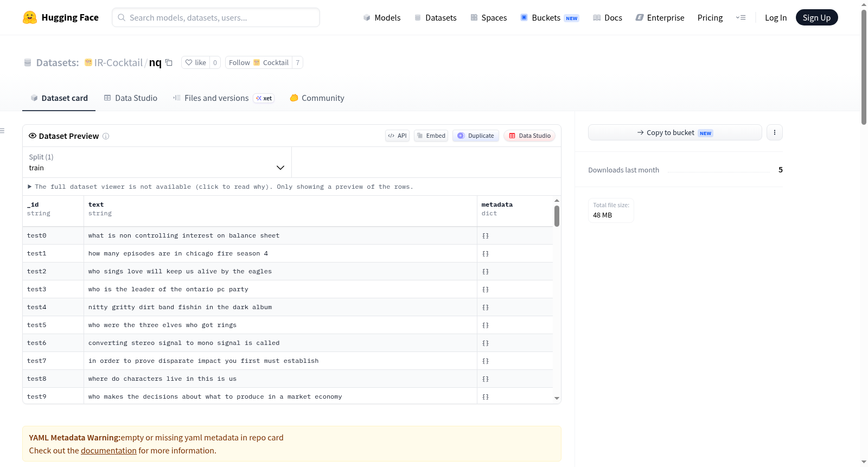Image resolution: width=868 pixels, height=467 pixels.
Task: Open the Files and versions tab
Action: (x=224, y=98)
